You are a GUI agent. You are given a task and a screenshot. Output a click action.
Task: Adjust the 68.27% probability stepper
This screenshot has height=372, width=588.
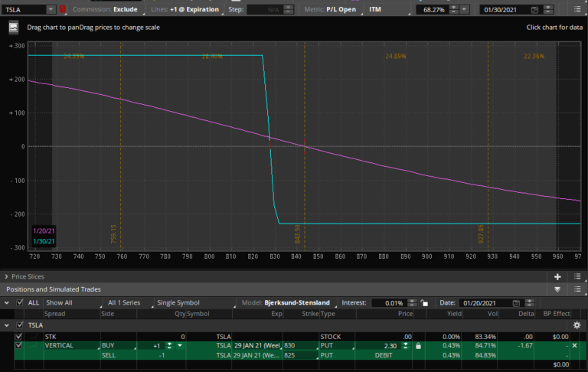tap(454, 9)
